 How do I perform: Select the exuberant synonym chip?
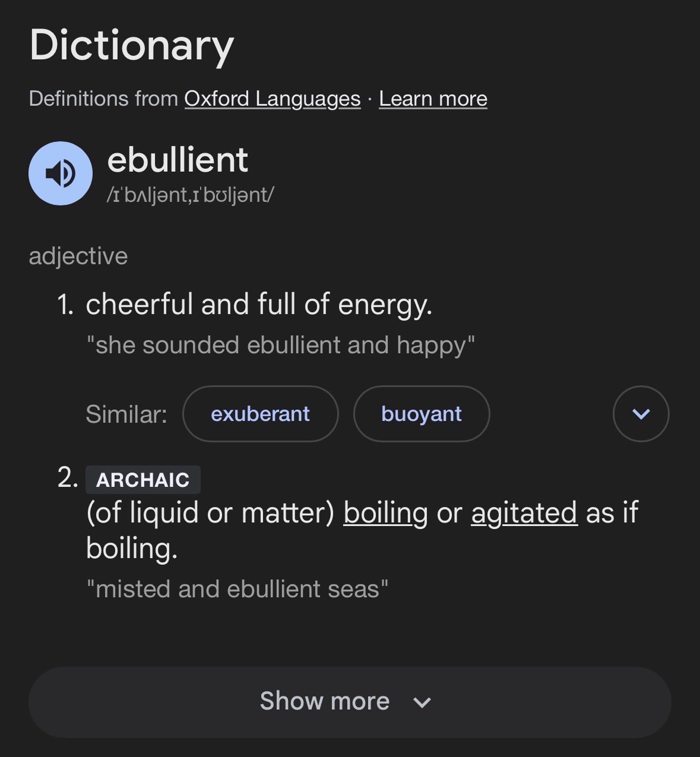pyautogui.click(x=260, y=414)
